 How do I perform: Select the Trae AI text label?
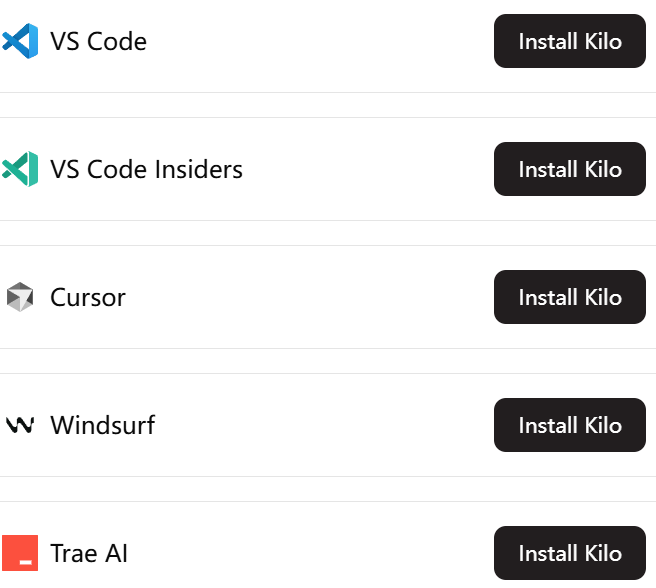coord(89,553)
